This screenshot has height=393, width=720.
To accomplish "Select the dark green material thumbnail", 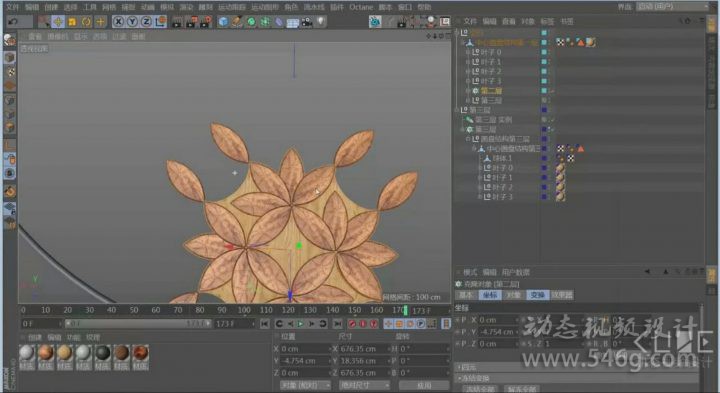I will pyautogui.click(x=102, y=357).
